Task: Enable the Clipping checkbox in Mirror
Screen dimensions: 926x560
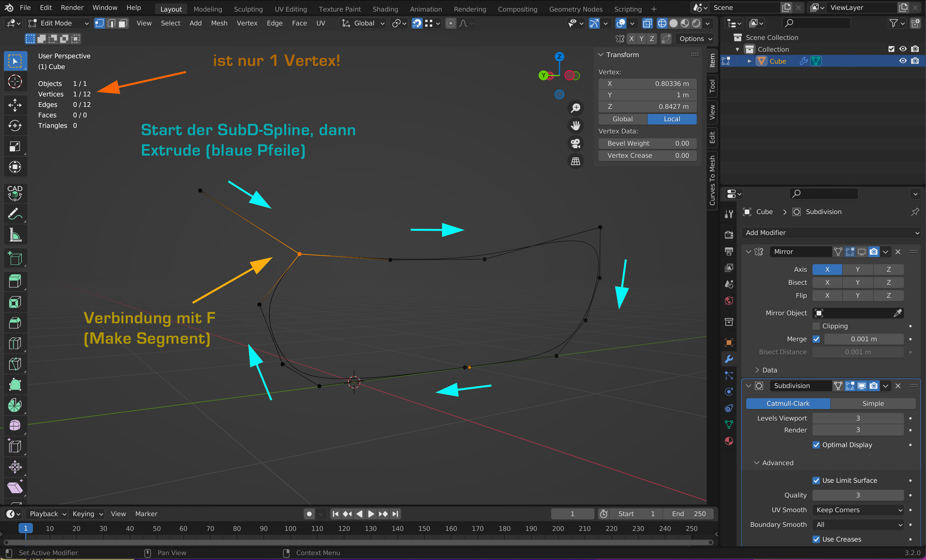Action: [x=816, y=326]
